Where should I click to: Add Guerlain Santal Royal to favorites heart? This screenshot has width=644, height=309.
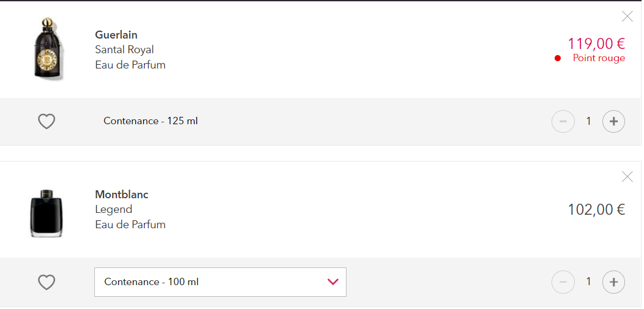click(47, 122)
